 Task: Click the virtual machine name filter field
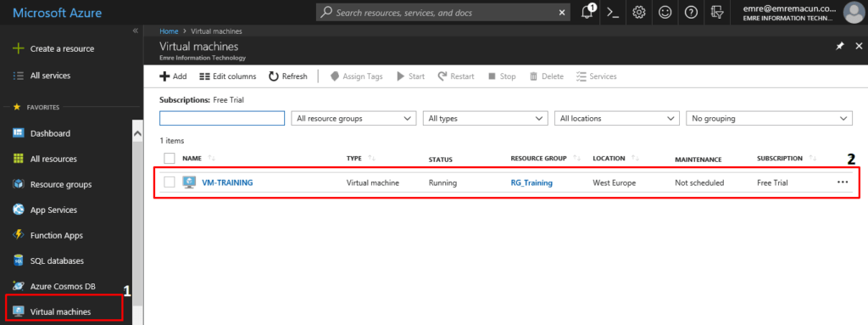(222, 118)
